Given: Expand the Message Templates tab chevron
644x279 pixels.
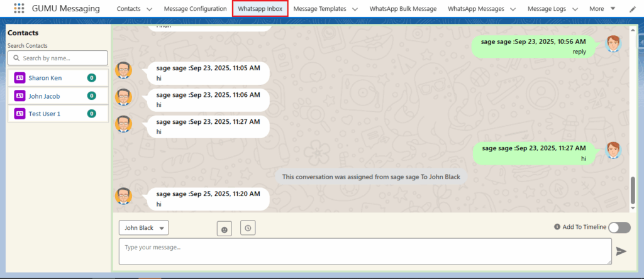Looking at the screenshot, I should click(355, 9).
